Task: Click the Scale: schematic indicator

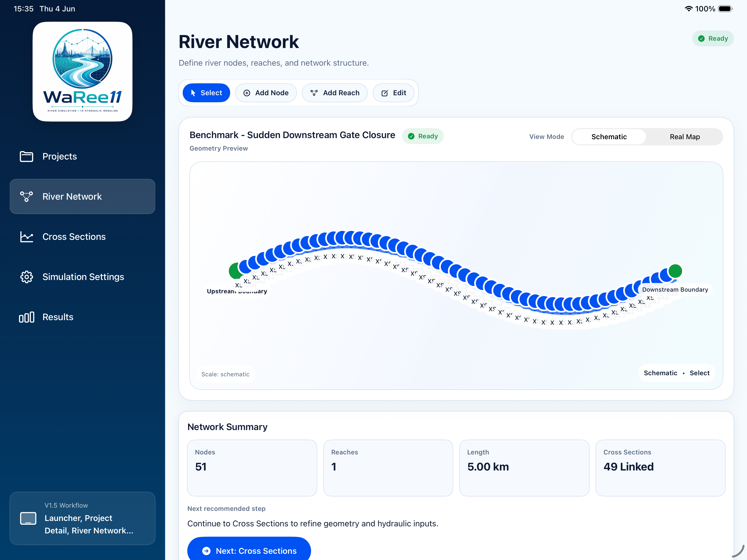Action: click(225, 374)
